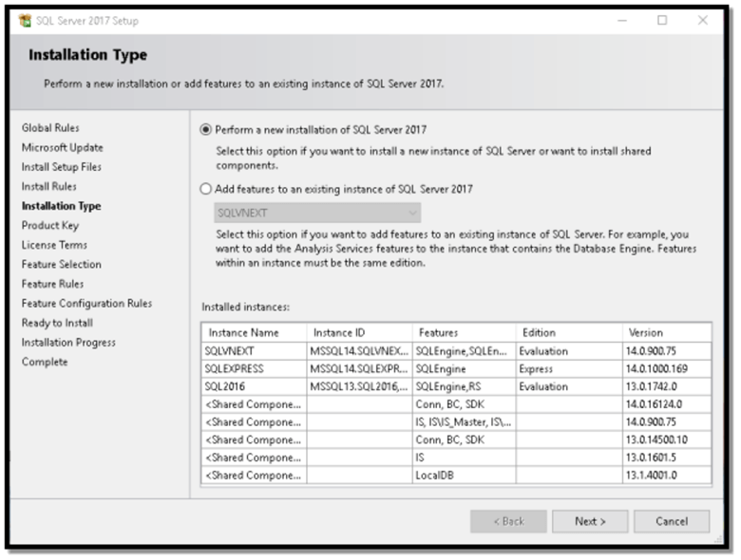This screenshot has height=560, width=741.
Task: Select Installation Type step in sidebar
Action: (62, 206)
